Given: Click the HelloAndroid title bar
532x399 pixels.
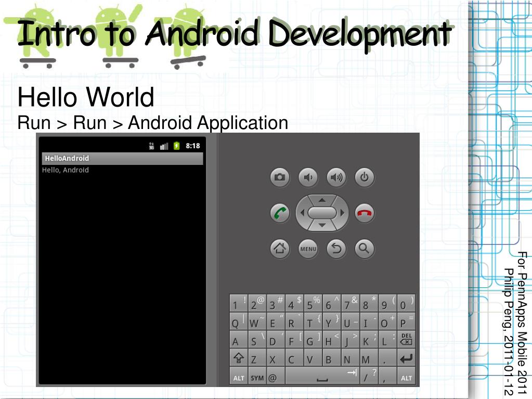Looking at the screenshot, I should pyautogui.click(x=123, y=159).
